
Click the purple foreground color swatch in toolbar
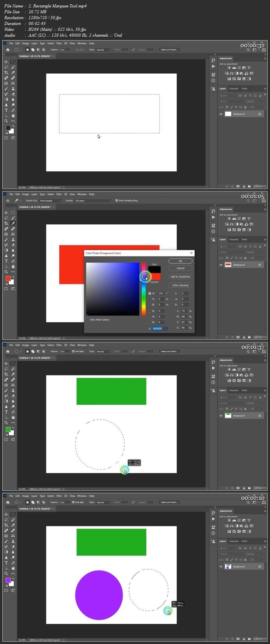click(8, 580)
